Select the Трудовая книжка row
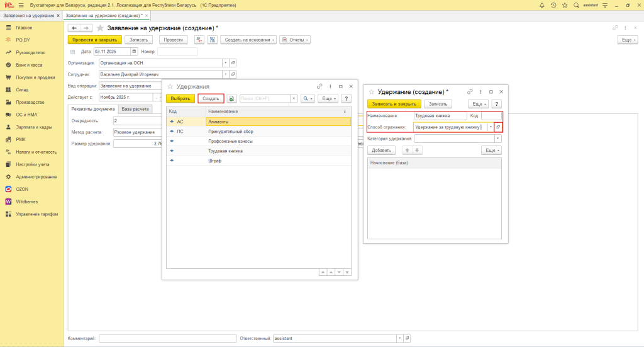 (x=225, y=151)
